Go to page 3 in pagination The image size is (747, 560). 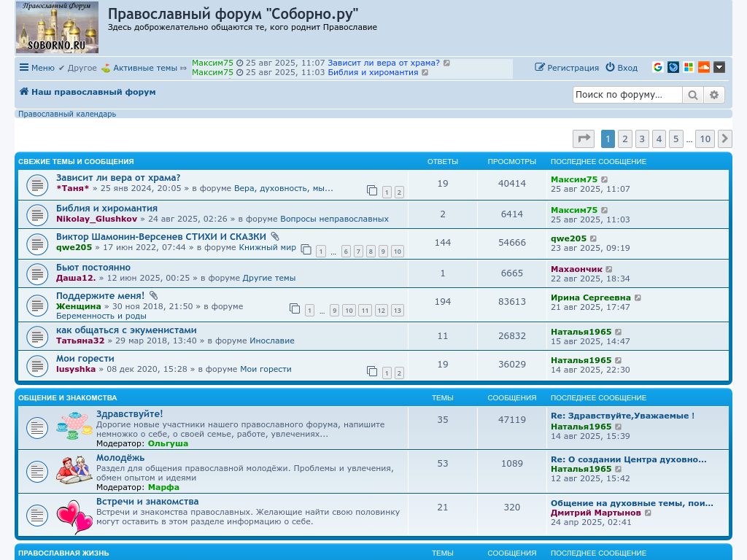(642, 139)
